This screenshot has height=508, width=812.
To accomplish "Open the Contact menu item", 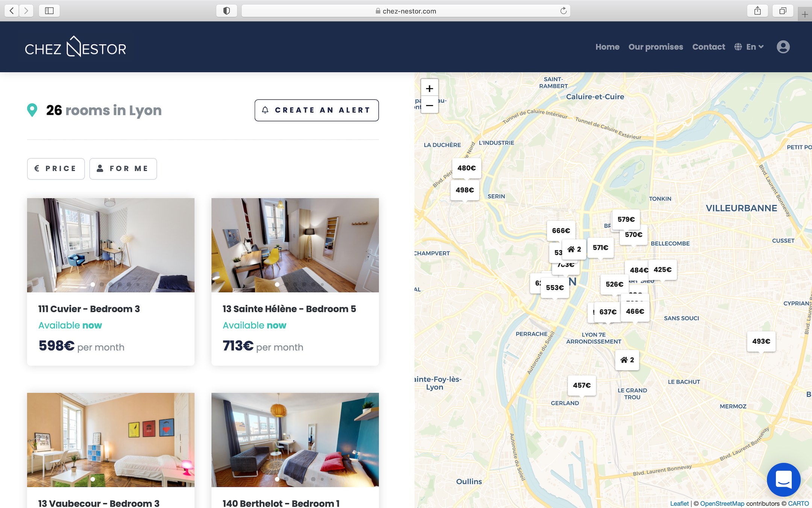I will [x=709, y=47].
